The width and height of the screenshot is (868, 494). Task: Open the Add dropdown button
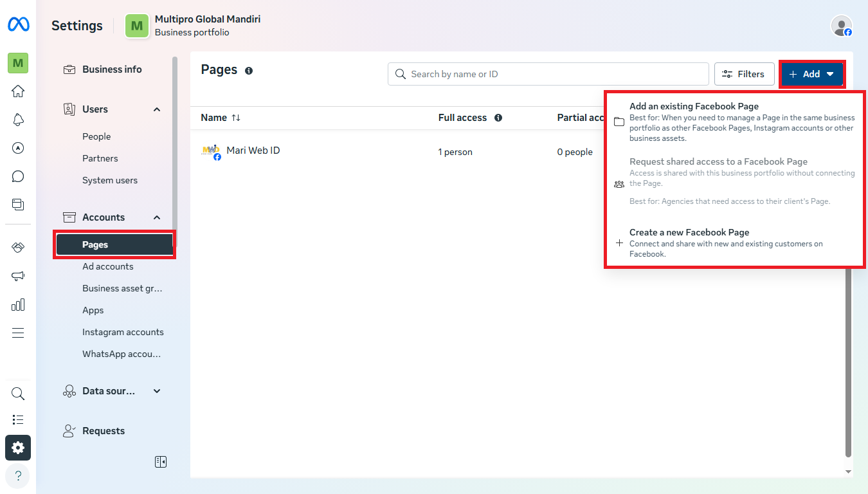click(811, 74)
